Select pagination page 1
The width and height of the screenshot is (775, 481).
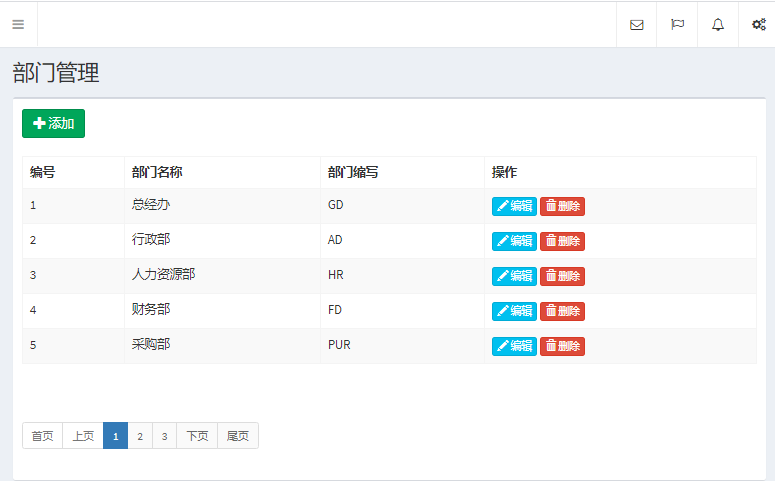click(x=116, y=436)
